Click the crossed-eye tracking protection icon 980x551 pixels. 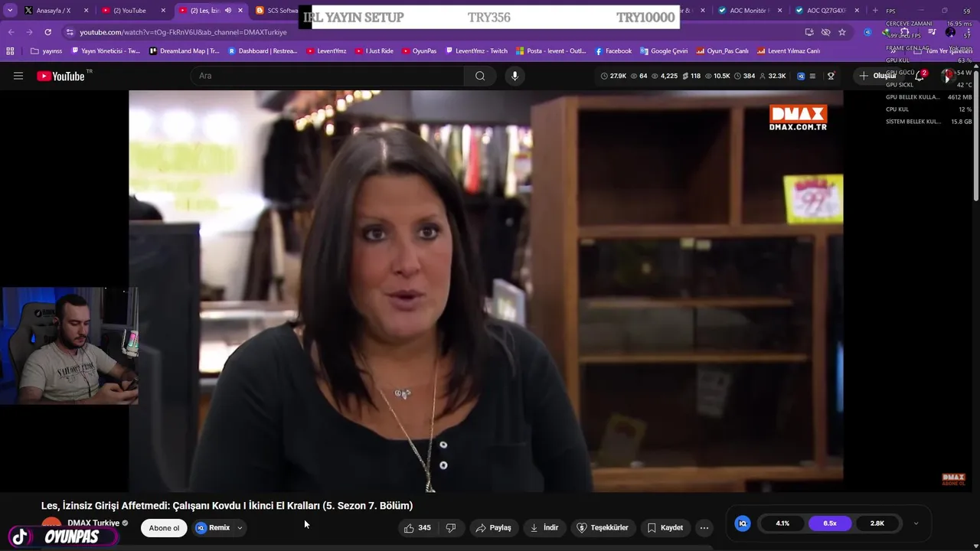click(825, 32)
